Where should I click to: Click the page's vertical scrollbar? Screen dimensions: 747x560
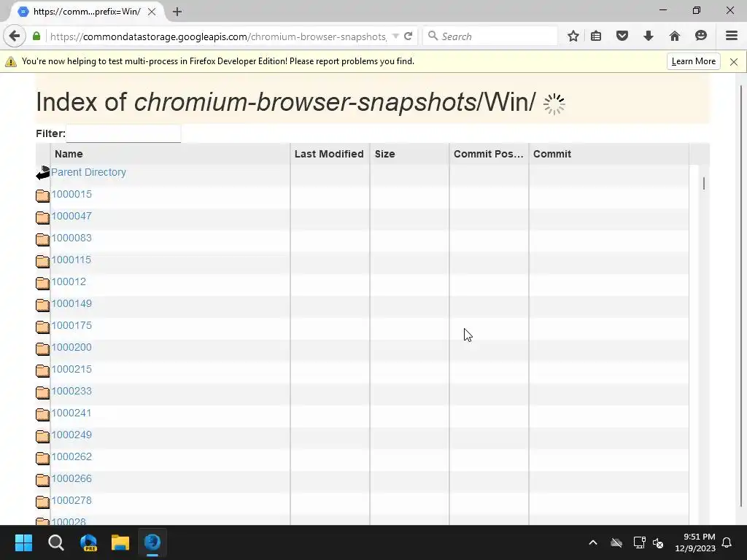click(741, 296)
